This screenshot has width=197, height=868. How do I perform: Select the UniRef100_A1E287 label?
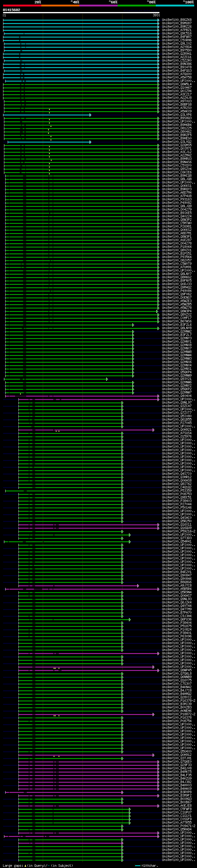[177, 240]
